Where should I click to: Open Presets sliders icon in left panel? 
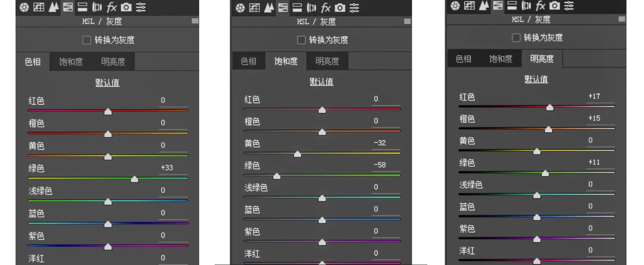141,7
